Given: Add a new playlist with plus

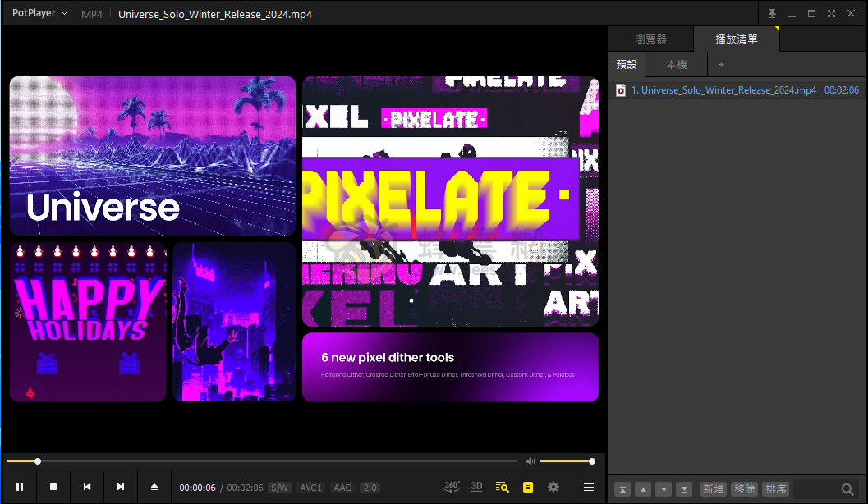Looking at the screenshot, I should pos(721,64).
